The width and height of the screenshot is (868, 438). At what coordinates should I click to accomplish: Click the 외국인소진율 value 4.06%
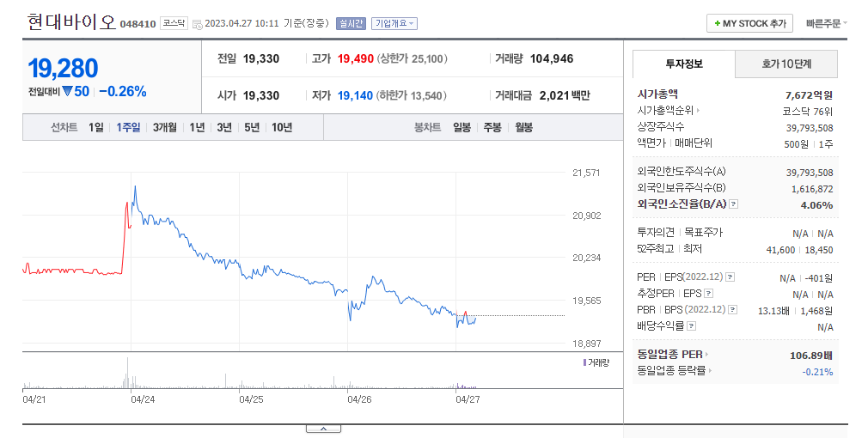(x=816, y=204)
